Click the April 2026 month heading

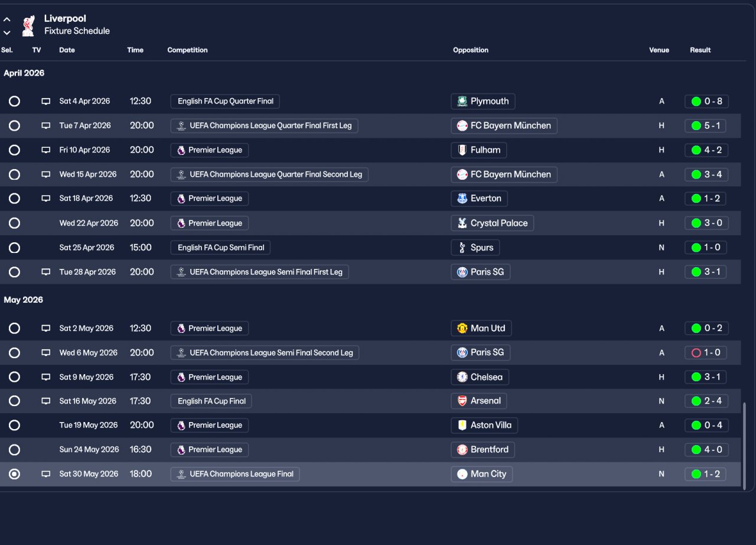[24, 73]
